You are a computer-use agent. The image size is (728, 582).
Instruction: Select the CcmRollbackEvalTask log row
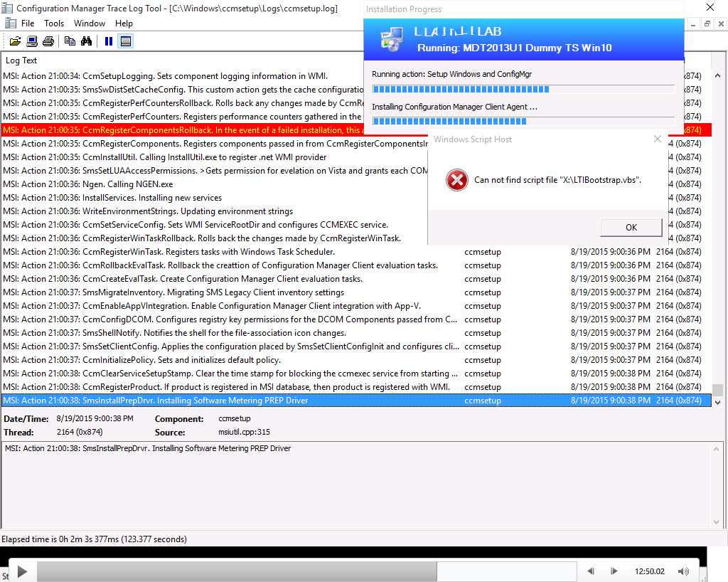click(357, 265)
